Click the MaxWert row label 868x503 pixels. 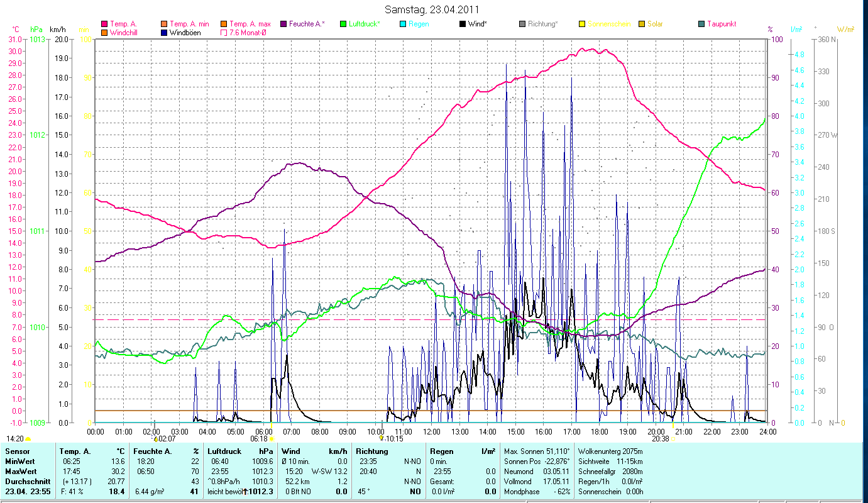coord(21,472)
